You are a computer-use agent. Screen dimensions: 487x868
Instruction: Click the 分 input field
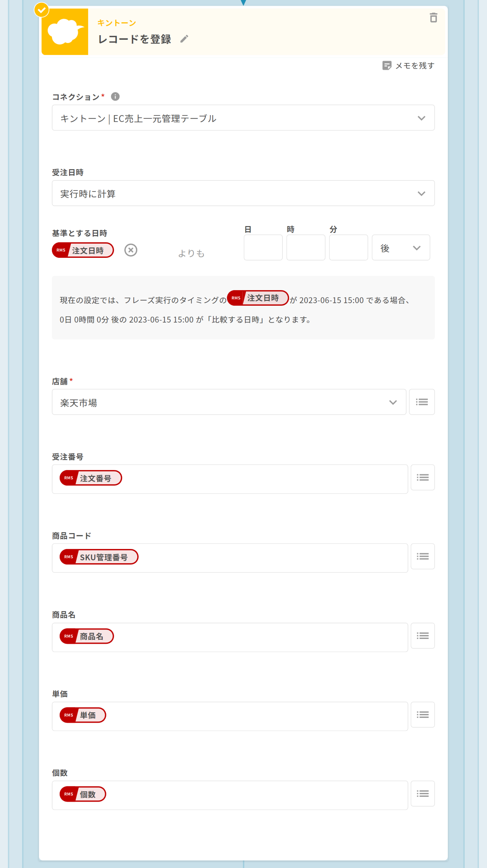348,248
